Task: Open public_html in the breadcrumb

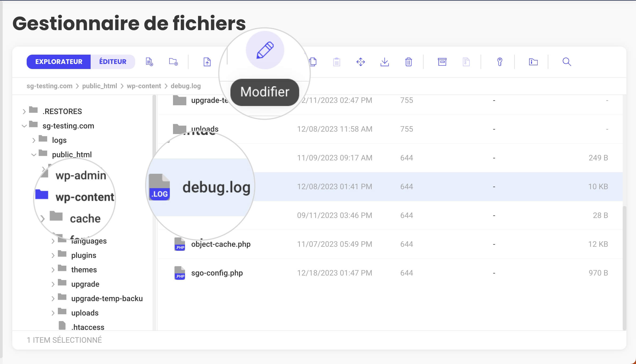Action: [x=99, y=86]
